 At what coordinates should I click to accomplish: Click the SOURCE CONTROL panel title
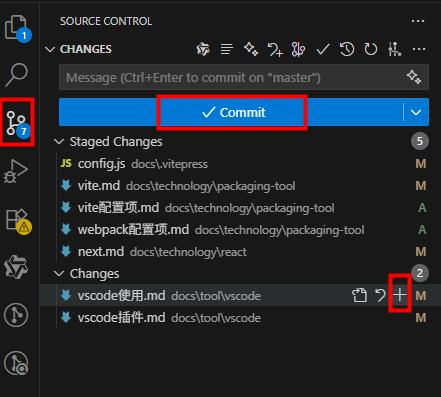pyautogui.click(x=106, y=21)
